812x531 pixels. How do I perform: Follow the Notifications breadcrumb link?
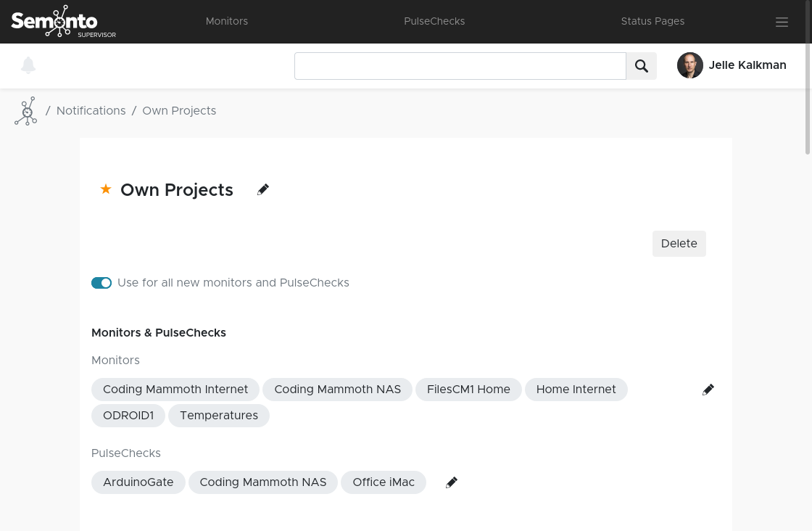[91, 111]
